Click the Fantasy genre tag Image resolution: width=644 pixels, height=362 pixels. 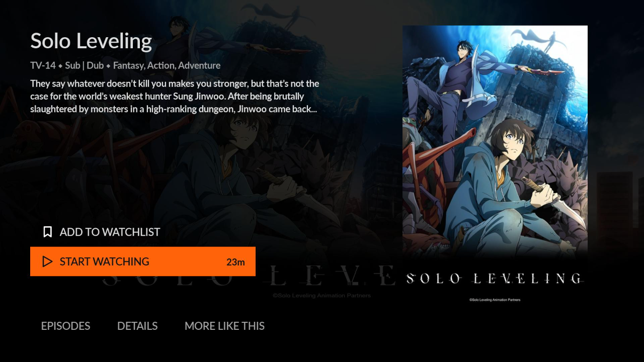point(129,65)
